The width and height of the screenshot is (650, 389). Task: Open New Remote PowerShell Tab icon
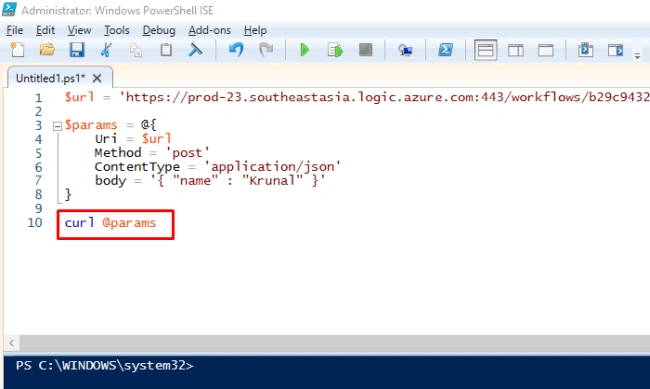[405, 50]
